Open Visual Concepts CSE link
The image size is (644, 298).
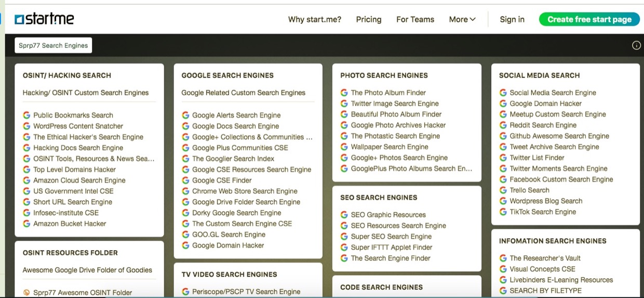click(543, 269)
